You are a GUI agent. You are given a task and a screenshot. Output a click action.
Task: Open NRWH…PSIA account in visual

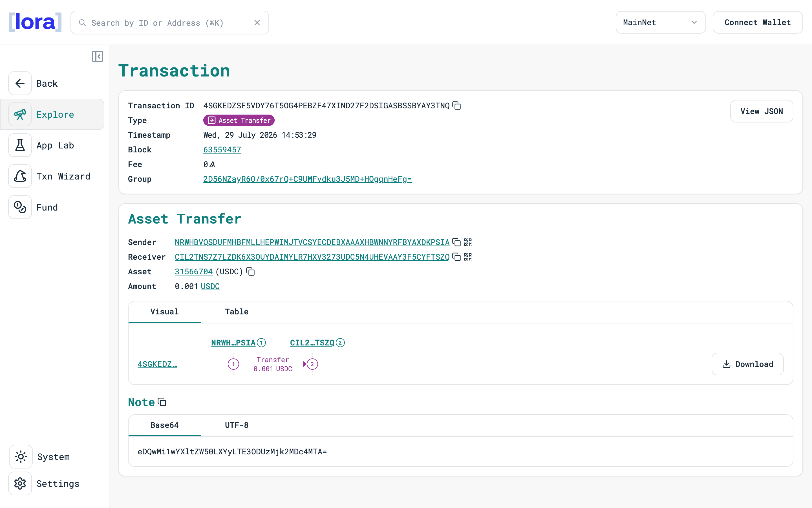(x=233, y=343)
